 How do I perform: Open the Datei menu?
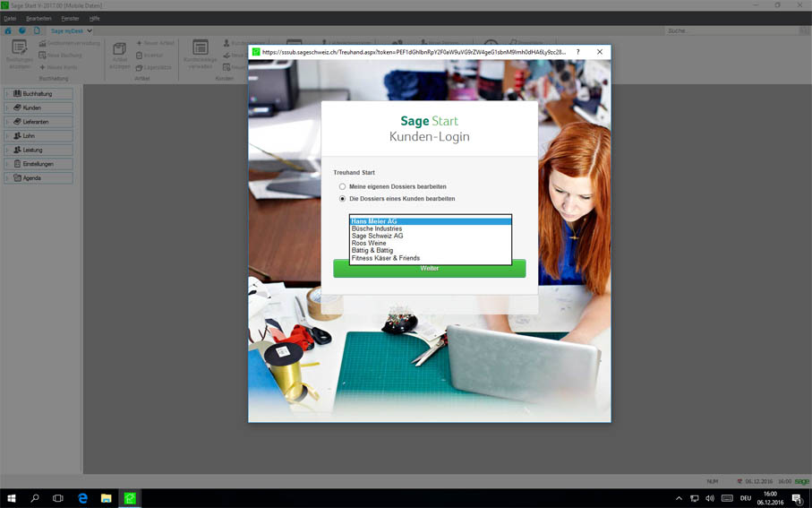[10, 18]
